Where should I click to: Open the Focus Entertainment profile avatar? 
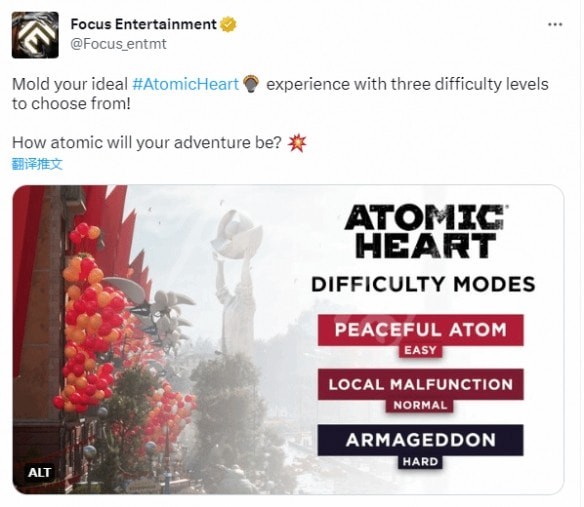(x=35, y=35)
